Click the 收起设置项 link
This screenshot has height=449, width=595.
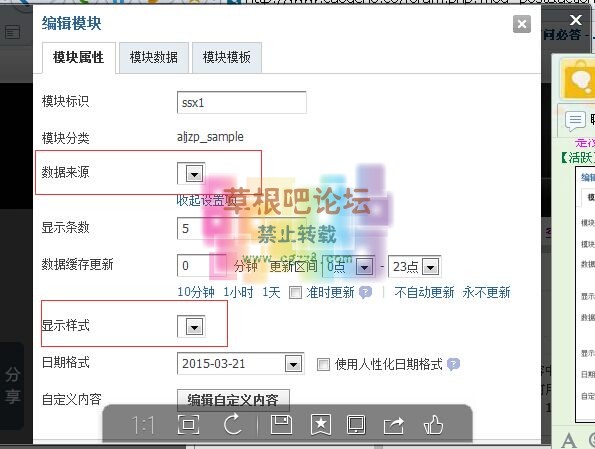tap(206, 200)
